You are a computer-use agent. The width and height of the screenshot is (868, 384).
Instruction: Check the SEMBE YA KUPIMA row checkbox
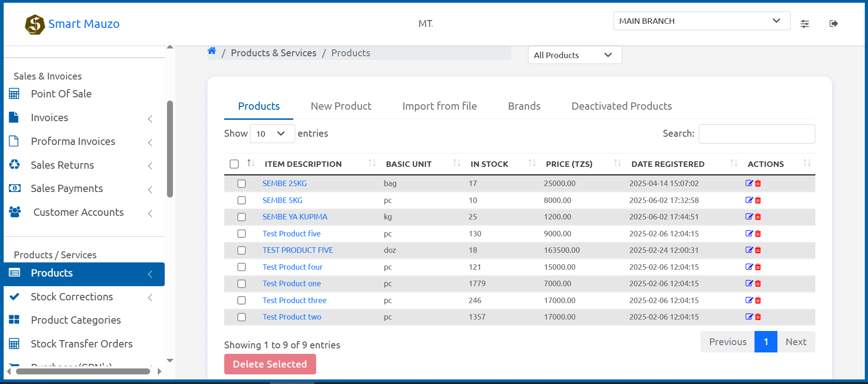(x=242, y=217)
